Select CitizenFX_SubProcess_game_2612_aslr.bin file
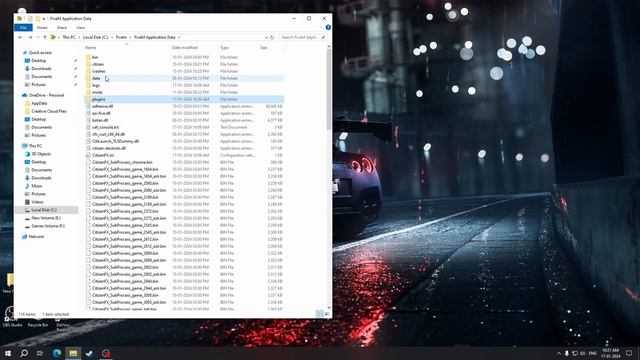The image size is (640, 360). pyautogui.click(x=129, y=246)
